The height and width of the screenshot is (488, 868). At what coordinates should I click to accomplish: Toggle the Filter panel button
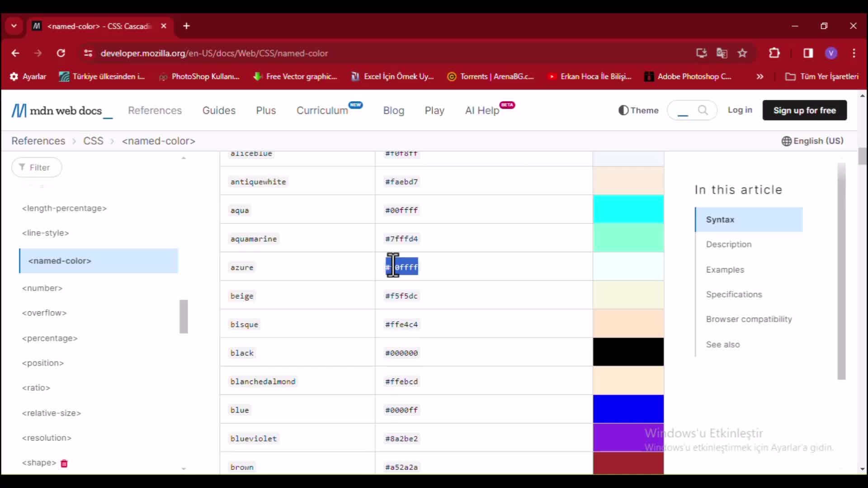(x=37, y=167)
